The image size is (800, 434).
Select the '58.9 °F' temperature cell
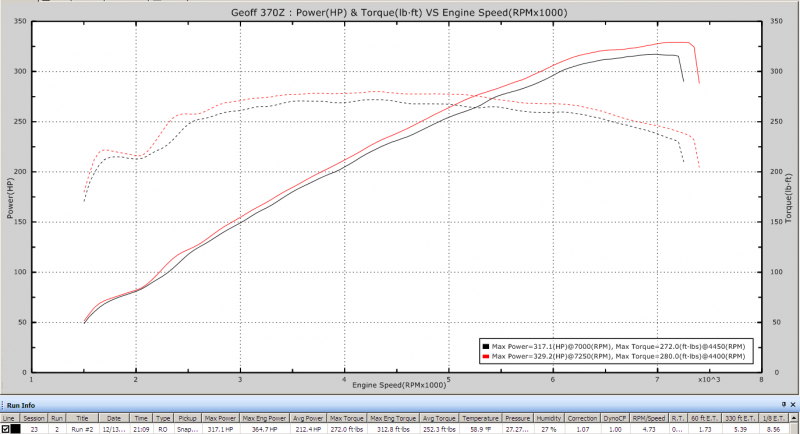tap(480, 429)
